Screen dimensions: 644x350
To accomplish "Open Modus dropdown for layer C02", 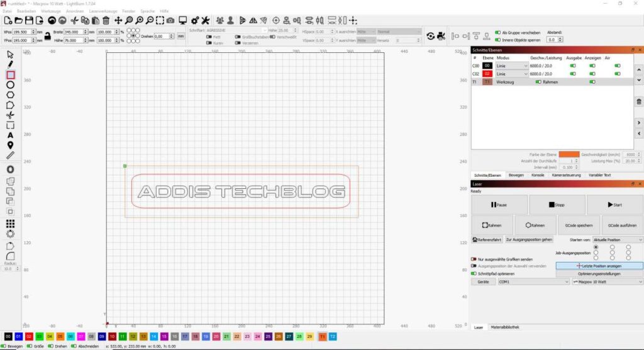I will tap(512, 74).
